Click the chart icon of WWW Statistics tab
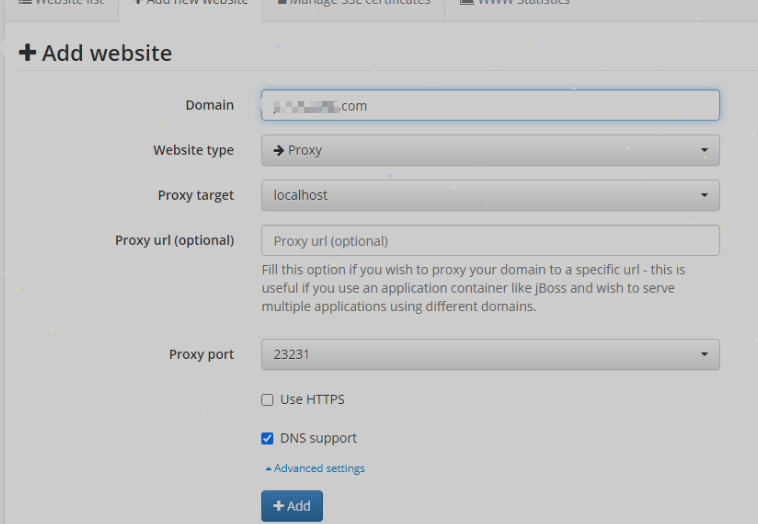Image resolution: width=758 pixels, height=524 pixels. (x=466, y=2)
